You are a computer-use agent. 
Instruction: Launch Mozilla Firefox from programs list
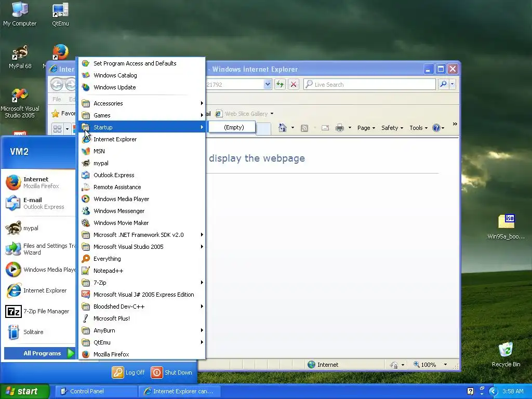pos(142,354)
